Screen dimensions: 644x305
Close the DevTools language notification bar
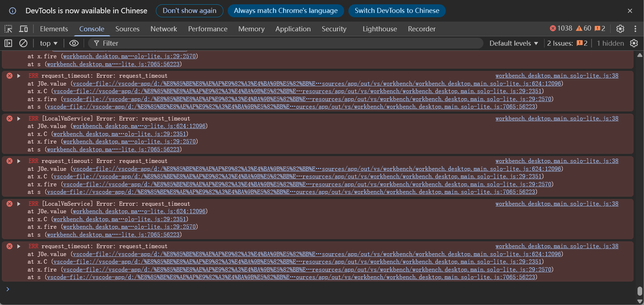630,11
